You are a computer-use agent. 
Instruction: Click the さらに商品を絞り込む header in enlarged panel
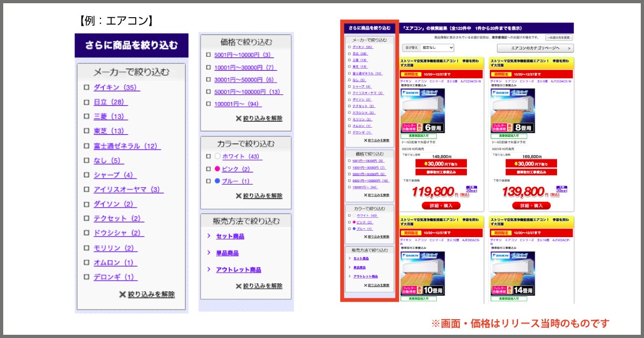pos(131,45)
